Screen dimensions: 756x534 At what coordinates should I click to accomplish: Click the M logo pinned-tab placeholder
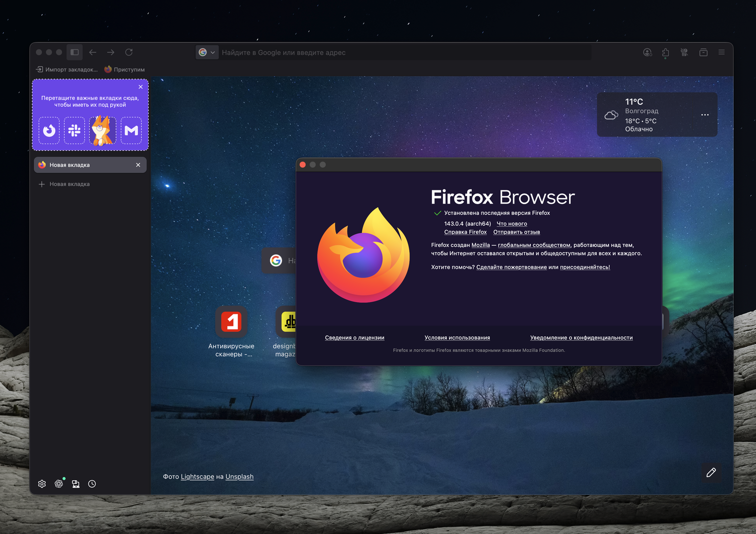[x=131, y=130]
